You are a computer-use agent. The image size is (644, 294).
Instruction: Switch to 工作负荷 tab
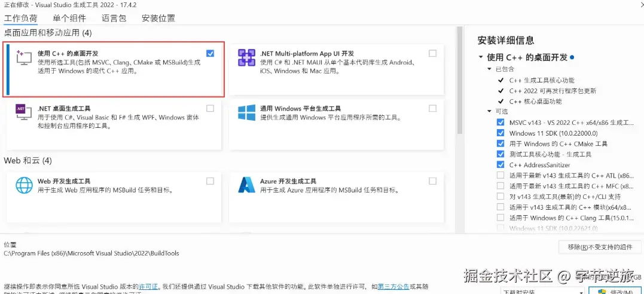click(20, 18)
